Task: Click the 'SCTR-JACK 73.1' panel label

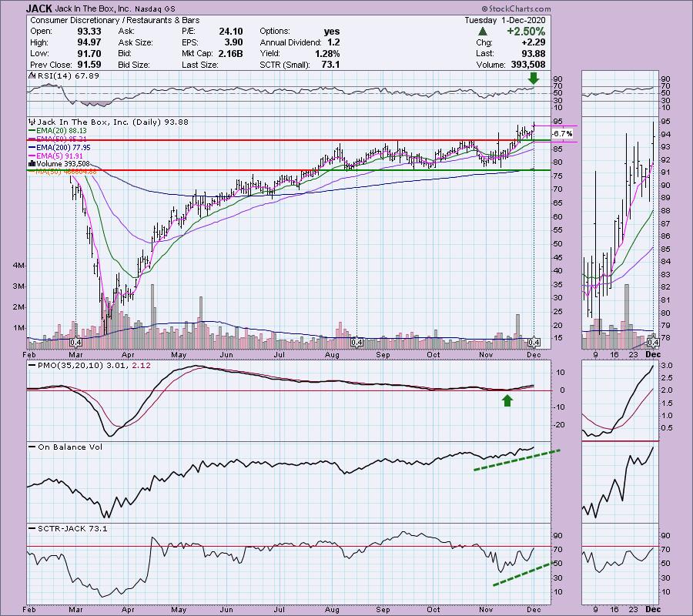Action: point(72,528)
